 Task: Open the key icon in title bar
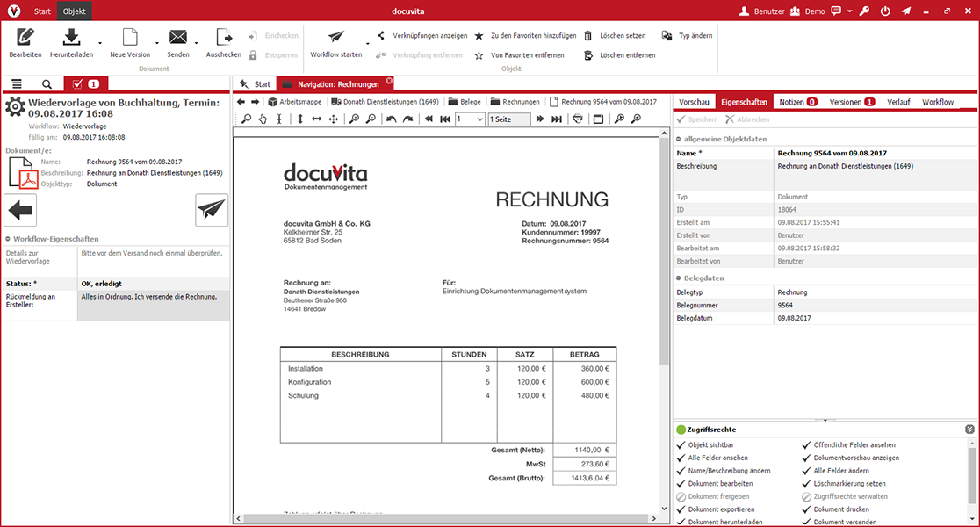coord(864,11)
